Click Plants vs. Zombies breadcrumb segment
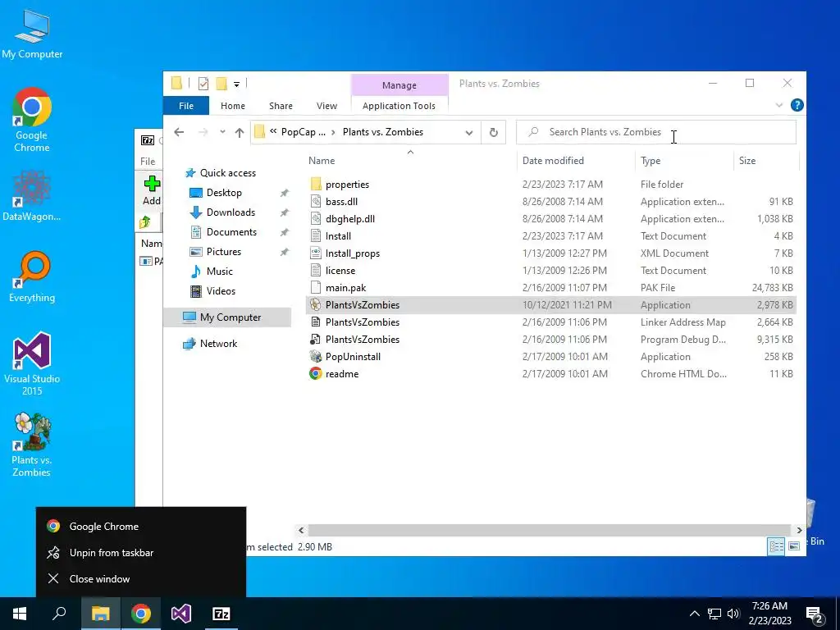 tap(383, 132)
